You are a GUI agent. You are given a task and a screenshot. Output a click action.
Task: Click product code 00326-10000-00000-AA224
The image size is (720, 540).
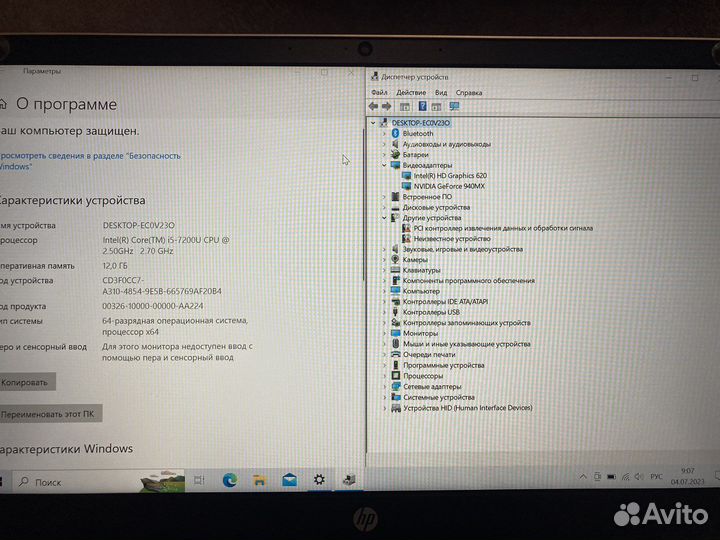tap(152, 306)
